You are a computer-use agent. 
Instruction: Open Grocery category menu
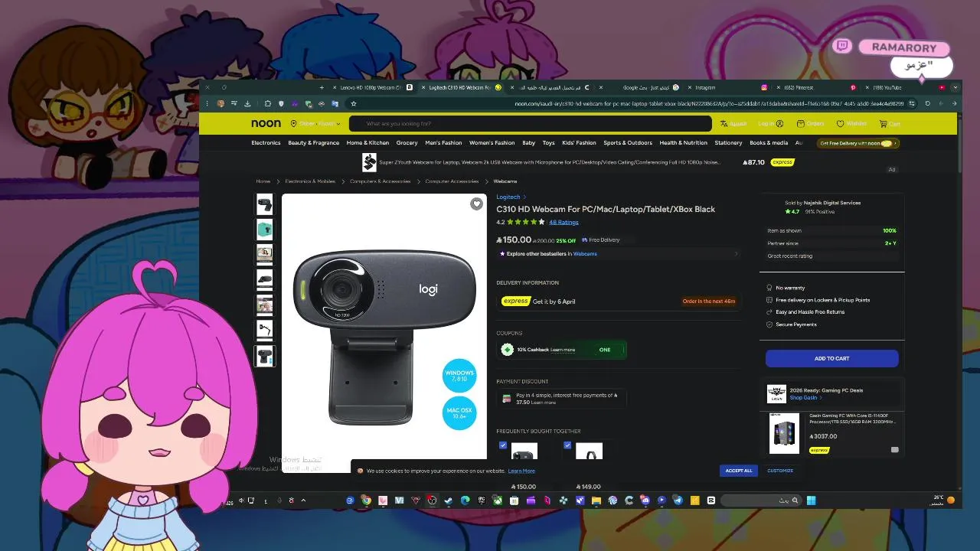[x=407, y=143]
